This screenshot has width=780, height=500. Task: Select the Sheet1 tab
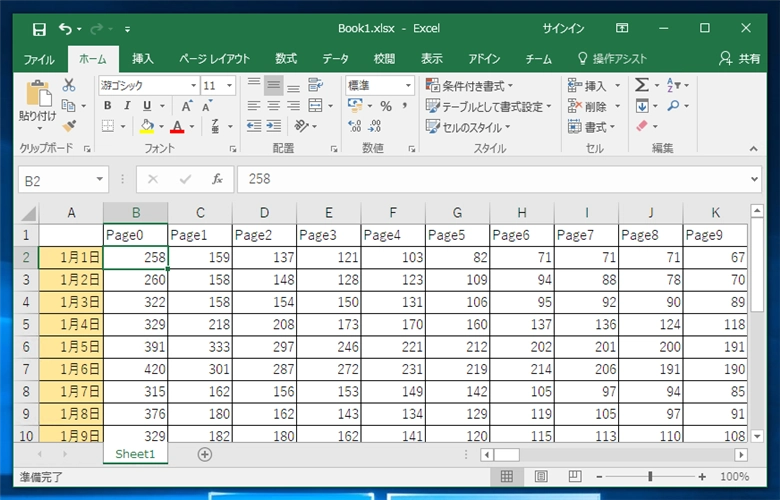(135, 454)
